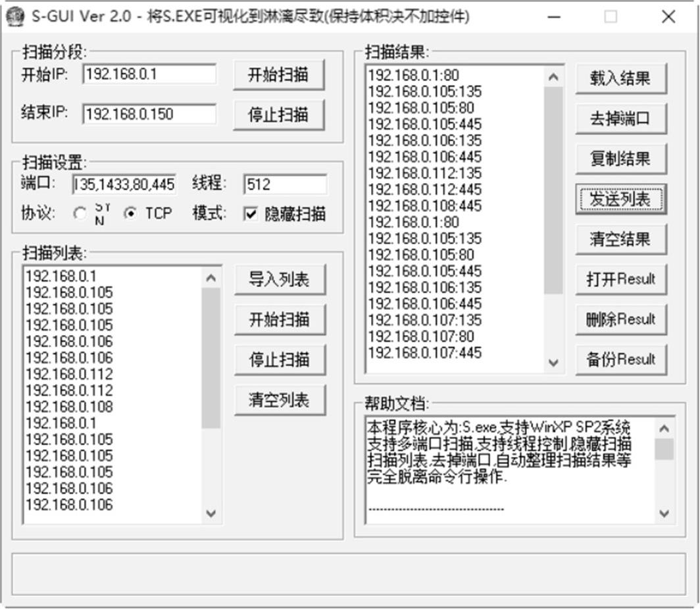Open results with 打开Result button

coord(621,279)
